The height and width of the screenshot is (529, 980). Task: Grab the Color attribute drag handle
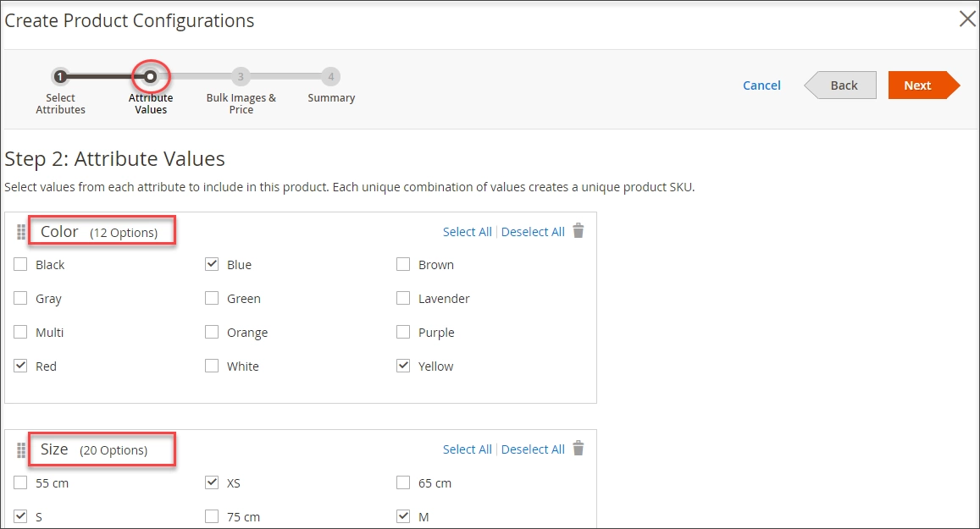[x=20, y=232]
